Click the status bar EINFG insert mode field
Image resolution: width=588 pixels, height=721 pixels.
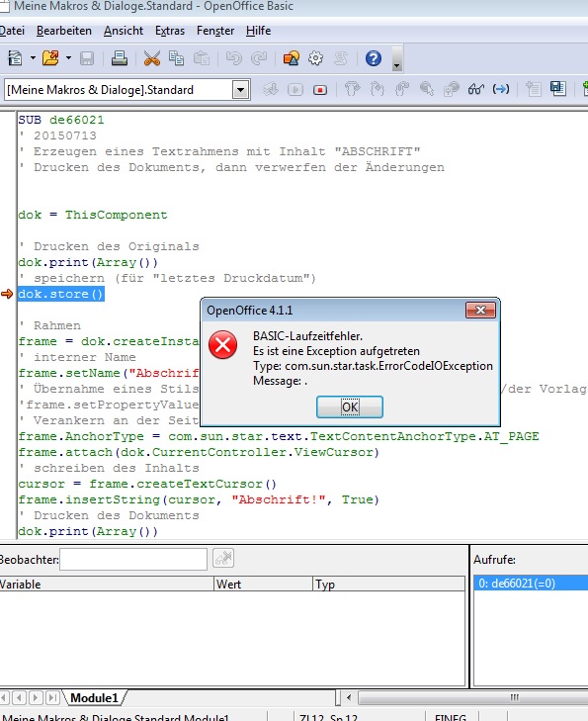pos(451,717)
